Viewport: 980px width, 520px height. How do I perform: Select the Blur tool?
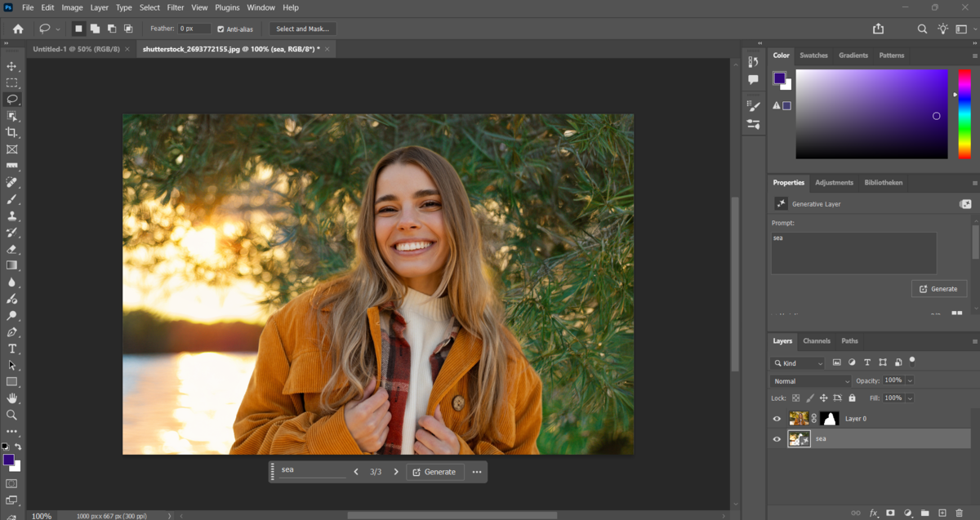tap(12, 282)
